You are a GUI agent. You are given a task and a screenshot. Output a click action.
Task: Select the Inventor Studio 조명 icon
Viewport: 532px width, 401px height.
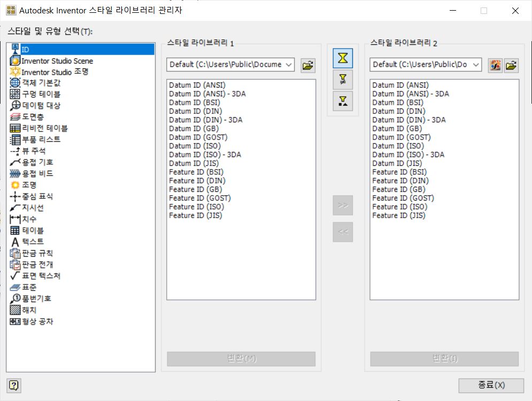[x=16, y=72]
